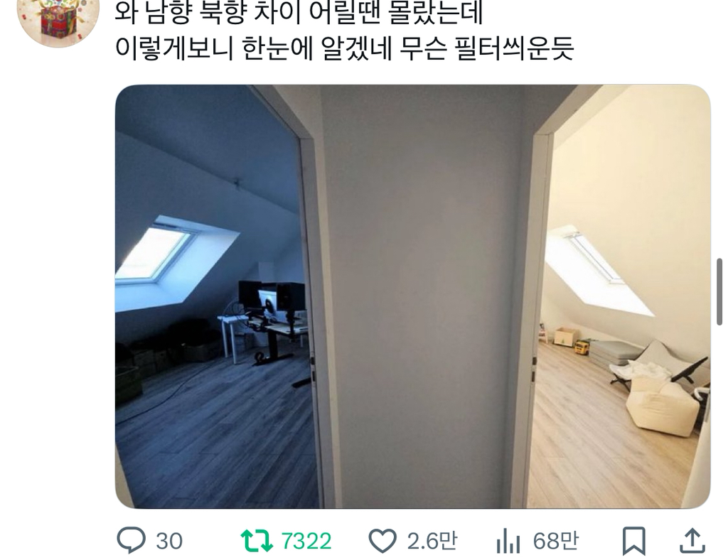Click the retweet count 7322
The width and height of the screenshot is (728, 560).
coord(306,542)
